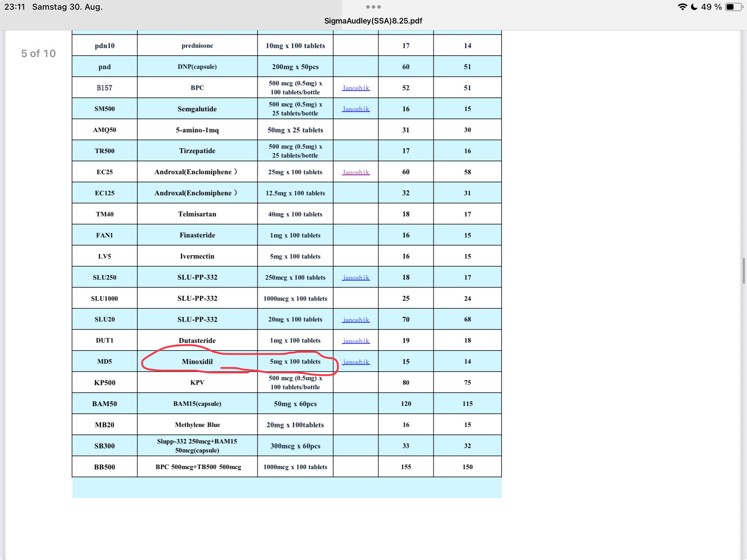Select '50mg x 60pcs' cell
Image resolution: width=747 pixels, height=560 pixels.
295,404
